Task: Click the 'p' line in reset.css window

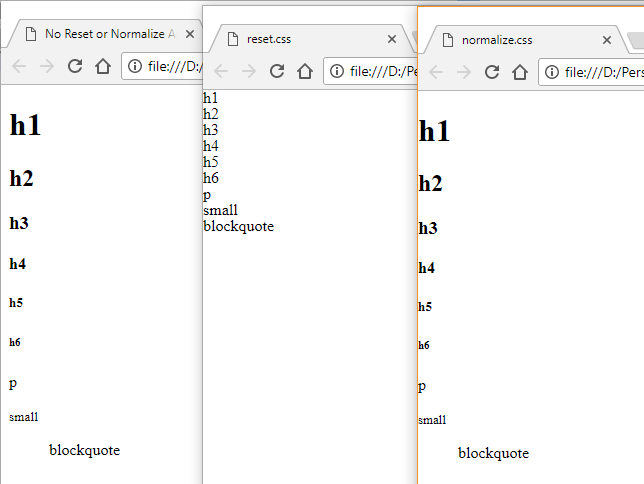Action: 207,195
